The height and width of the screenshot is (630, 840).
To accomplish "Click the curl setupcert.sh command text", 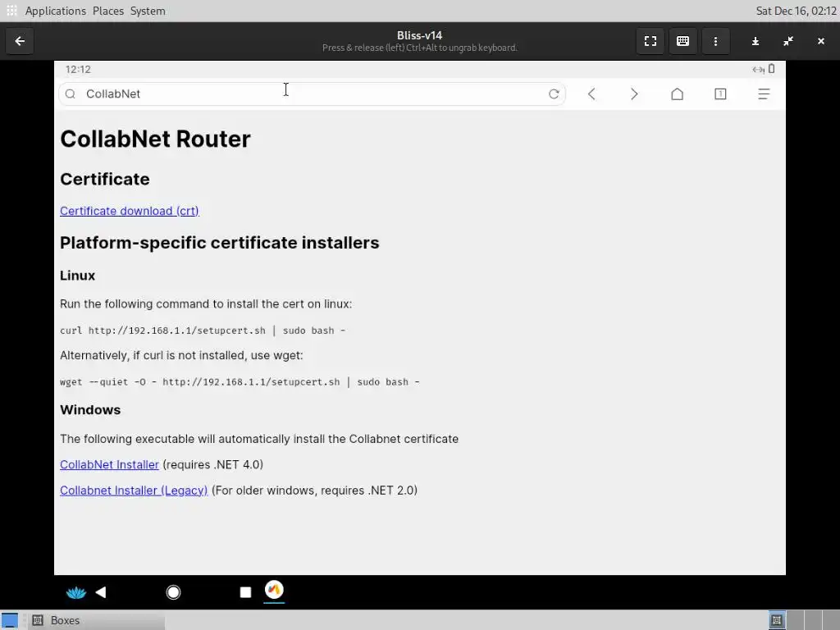I will pyautogui.click(x=203, y=331).
